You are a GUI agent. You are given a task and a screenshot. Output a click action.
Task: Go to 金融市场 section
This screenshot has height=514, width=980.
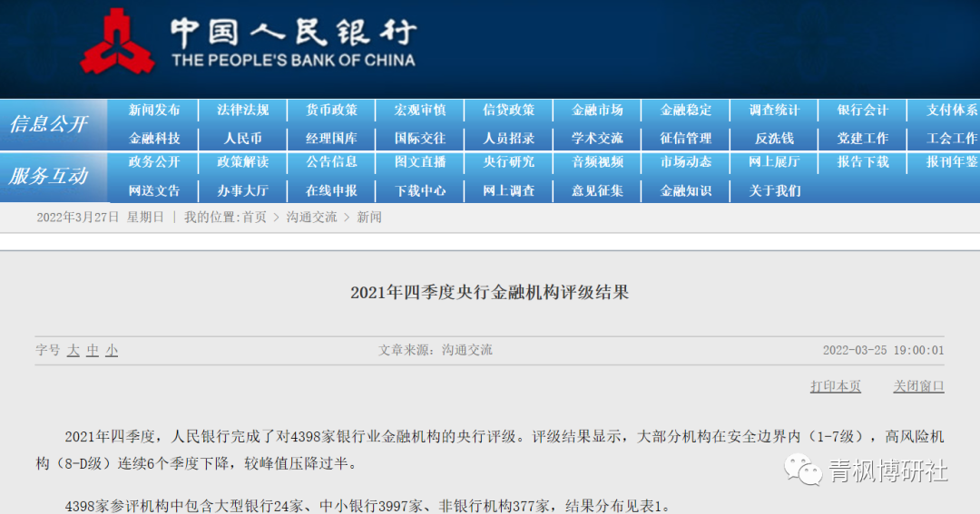click(x=597, y=110)
